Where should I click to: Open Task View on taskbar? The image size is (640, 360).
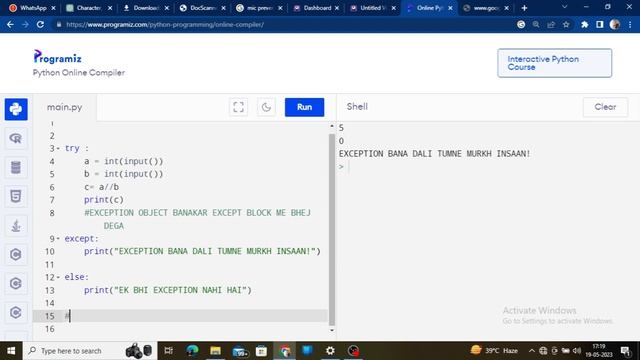coord(168,351)
